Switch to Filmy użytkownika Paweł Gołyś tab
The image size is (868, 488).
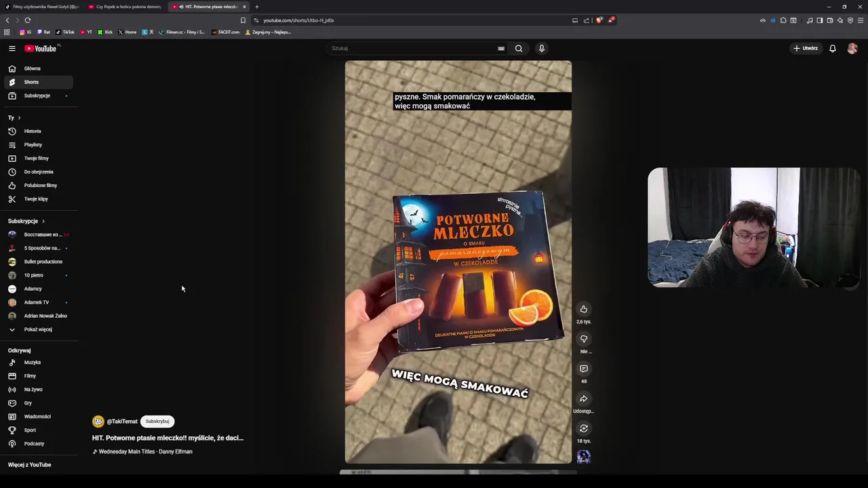(42, 7)
